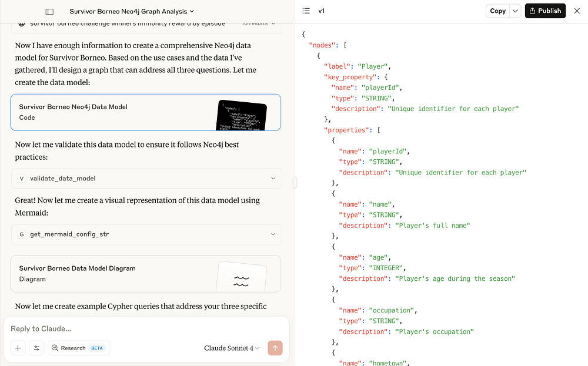588x366 pixels.
Task: Expand the validate_data_model tool call
Action: (x=146, y=179)
